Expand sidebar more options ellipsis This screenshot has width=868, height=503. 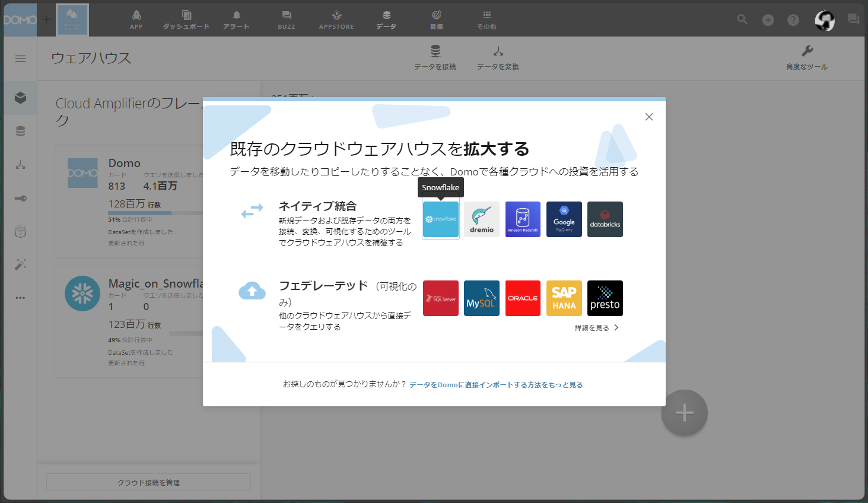[20, 298]
